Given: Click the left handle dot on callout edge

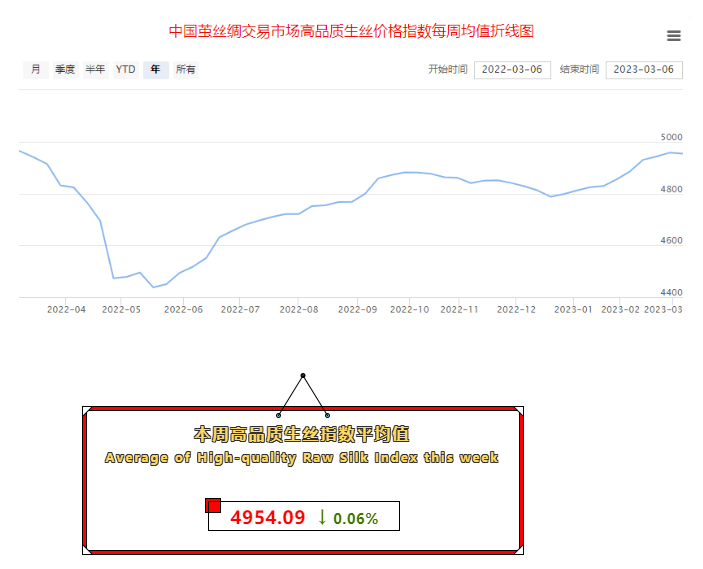Looking at the screenshot, I should [279, 414].
